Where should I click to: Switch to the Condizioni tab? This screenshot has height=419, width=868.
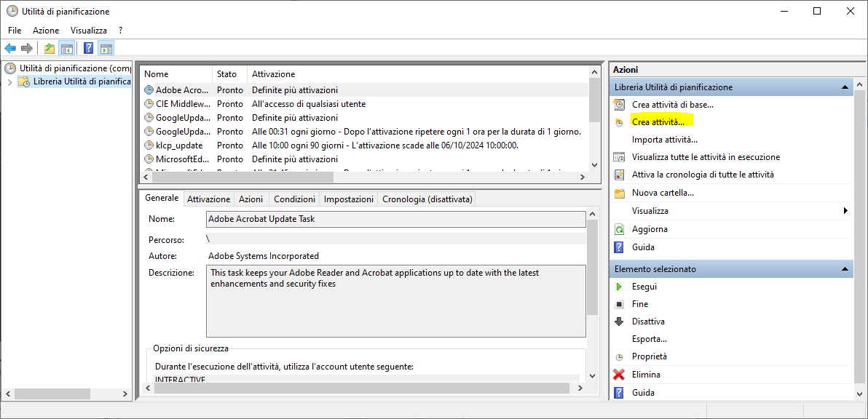point(294,199)
